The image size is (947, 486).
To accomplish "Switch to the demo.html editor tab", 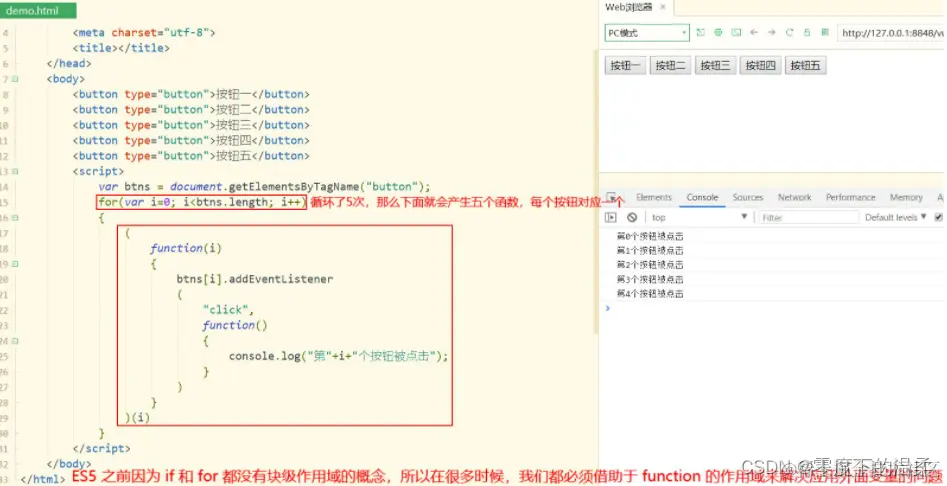I will (38, 10).
